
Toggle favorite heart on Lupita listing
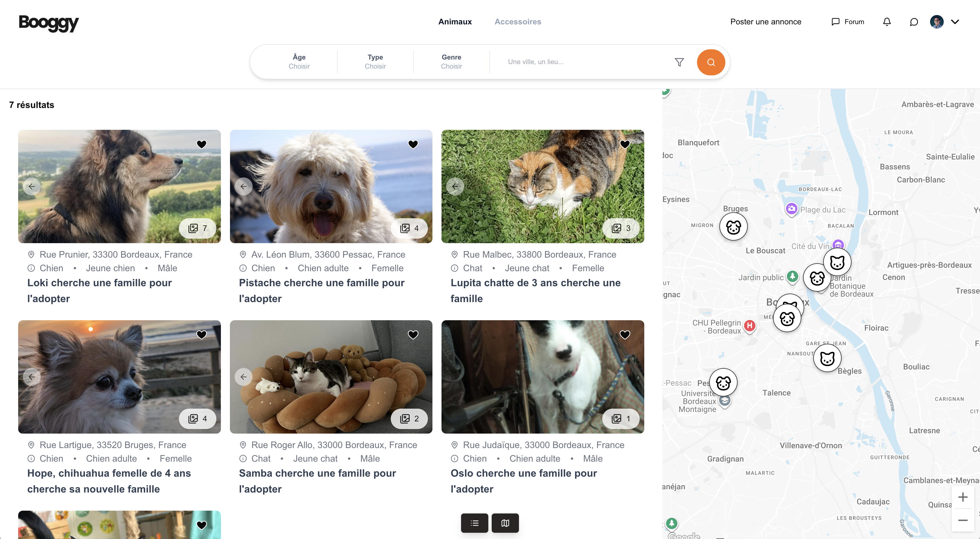[625, 144]
